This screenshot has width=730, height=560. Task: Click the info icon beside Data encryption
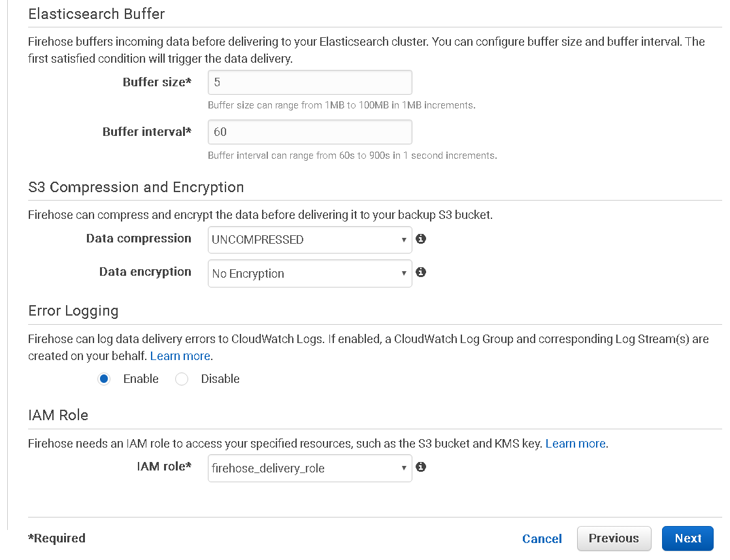(x=421, y=272)
